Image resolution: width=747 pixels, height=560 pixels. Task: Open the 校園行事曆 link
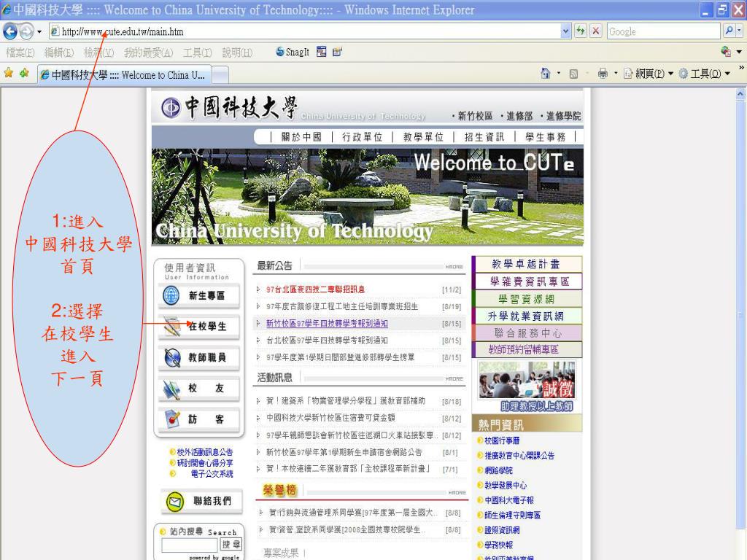(502, 441)
